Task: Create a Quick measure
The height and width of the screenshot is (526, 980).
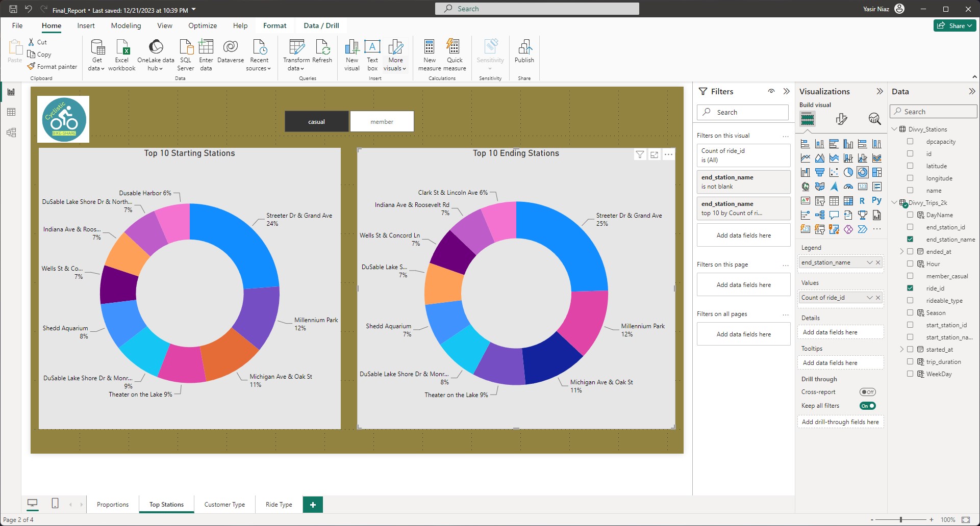Action: click(455, 55)
